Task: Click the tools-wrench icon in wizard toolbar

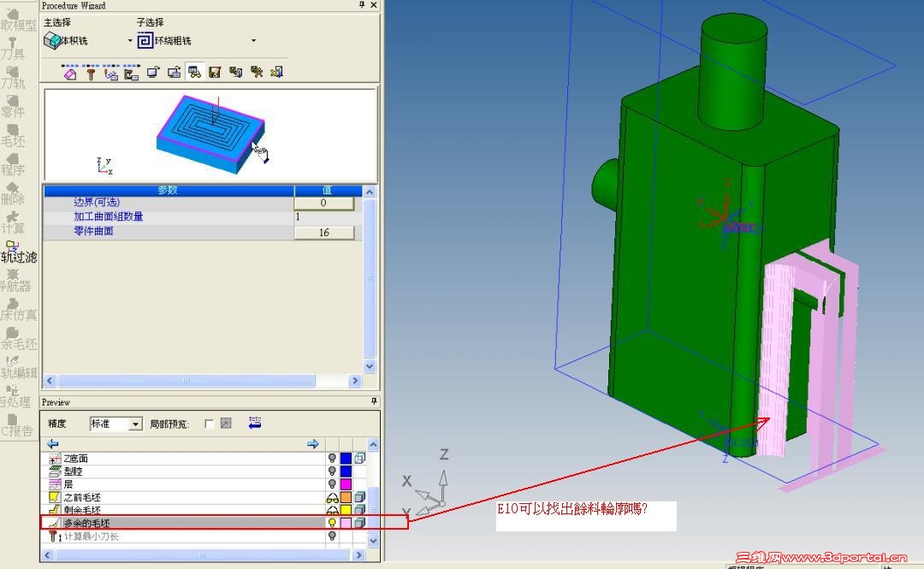Action: [257, 72]
